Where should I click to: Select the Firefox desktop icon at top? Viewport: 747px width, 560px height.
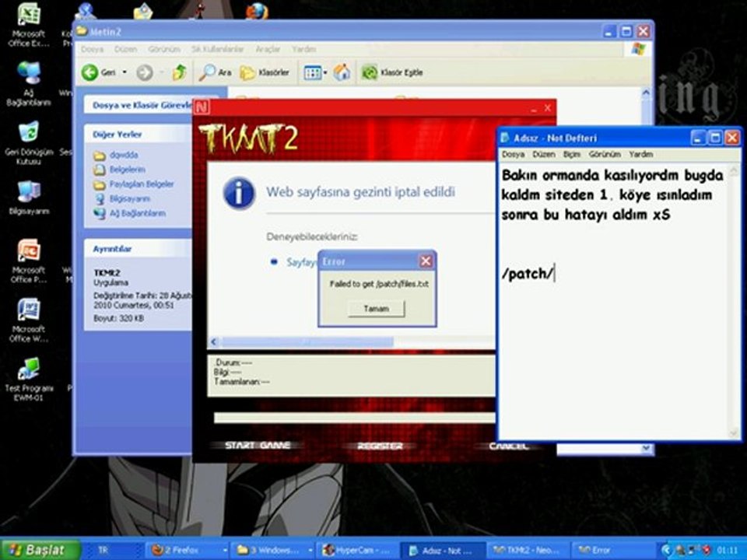tap(256, 10)
